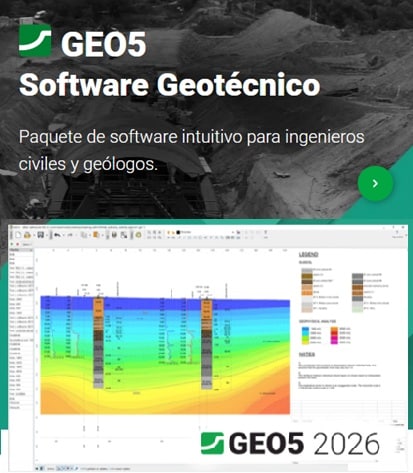Select the right borehole log column

(x=207, y=344)
